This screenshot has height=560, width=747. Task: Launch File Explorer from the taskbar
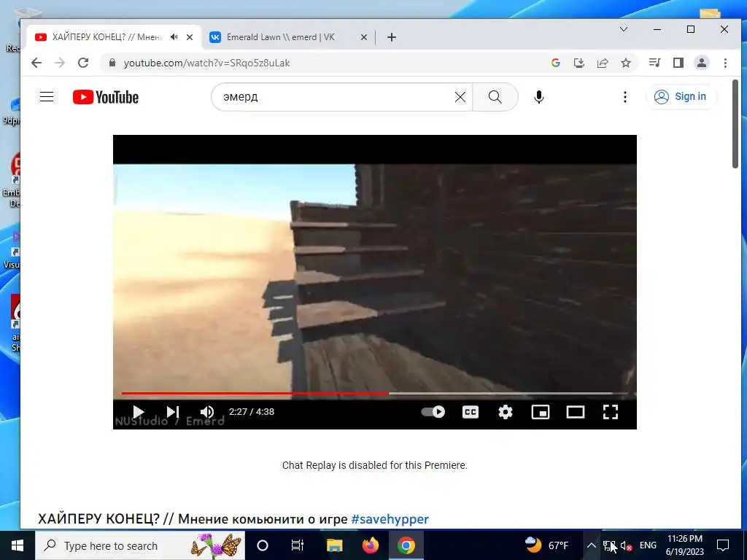coord(334,545)
